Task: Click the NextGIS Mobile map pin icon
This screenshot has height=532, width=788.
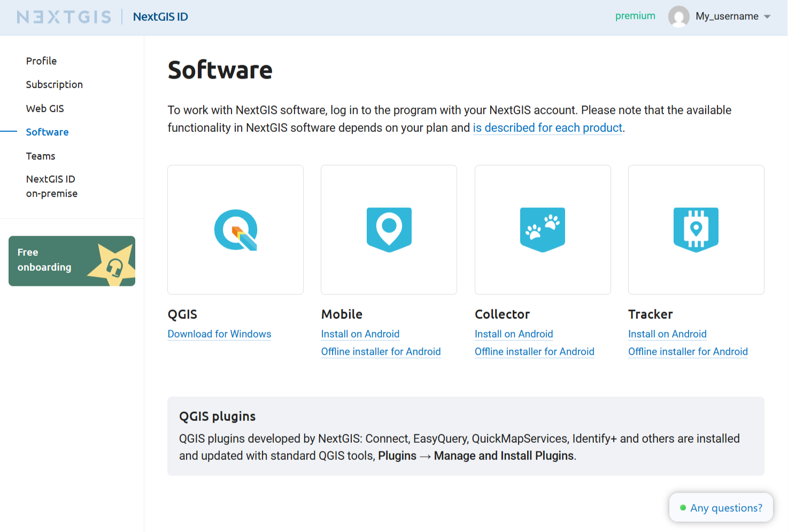Action: (389, 230)
